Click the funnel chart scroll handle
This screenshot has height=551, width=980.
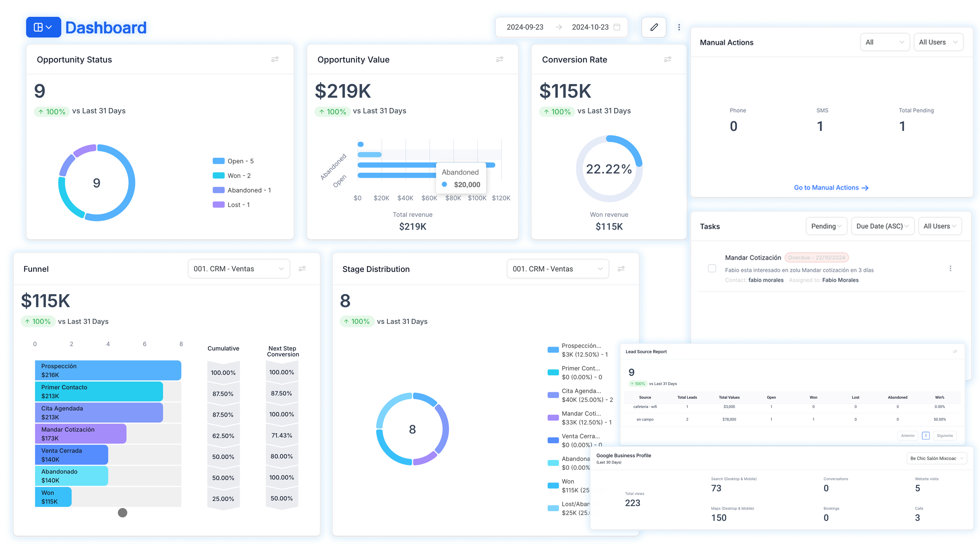click(122, 513)
